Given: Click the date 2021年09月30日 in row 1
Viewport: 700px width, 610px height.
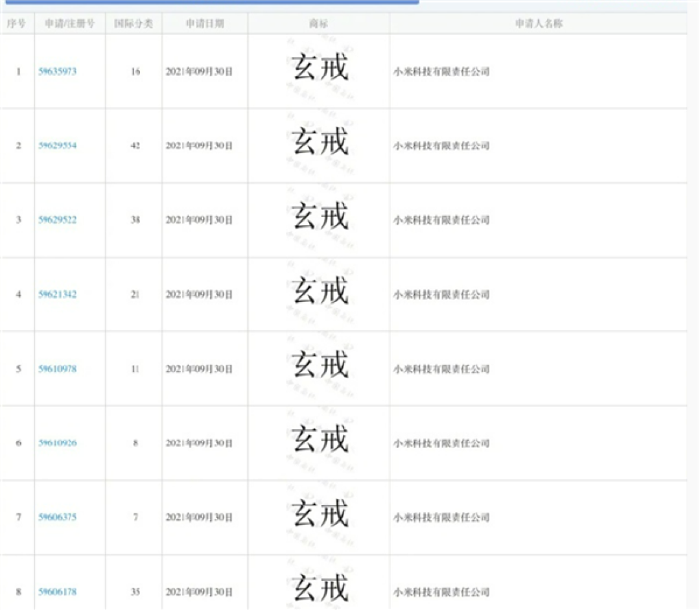Looking at the screenshot, I should coord(199,71).
